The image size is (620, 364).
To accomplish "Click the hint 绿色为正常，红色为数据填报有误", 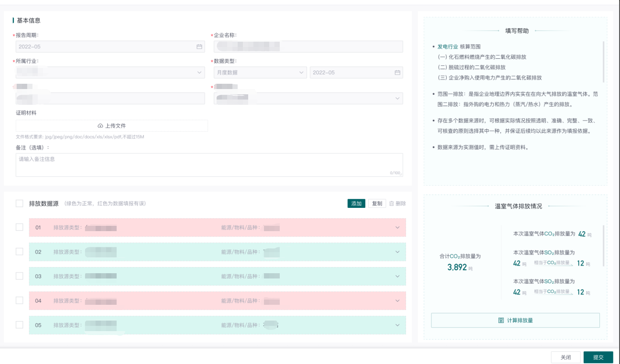I will point(105,203).
